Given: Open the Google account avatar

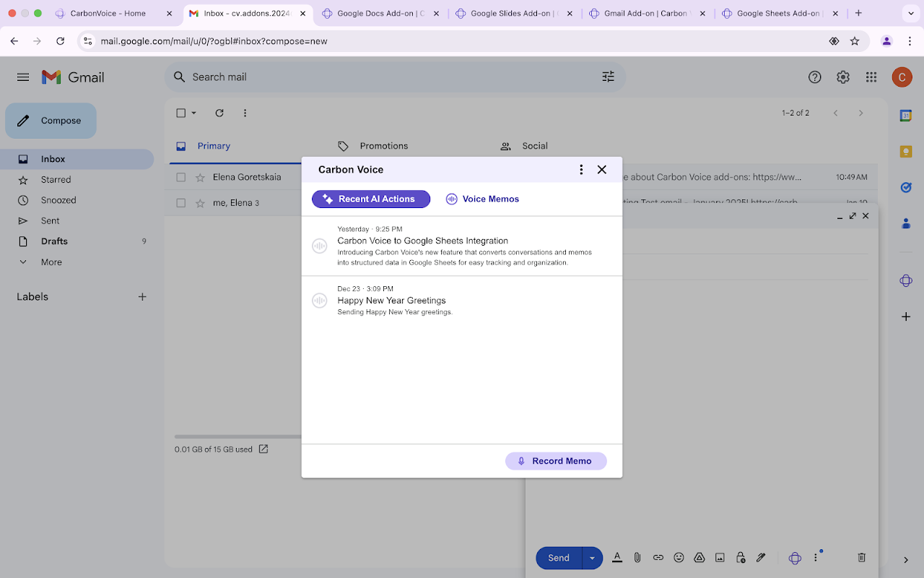Looking at the screenshot, I should point(902,77).
